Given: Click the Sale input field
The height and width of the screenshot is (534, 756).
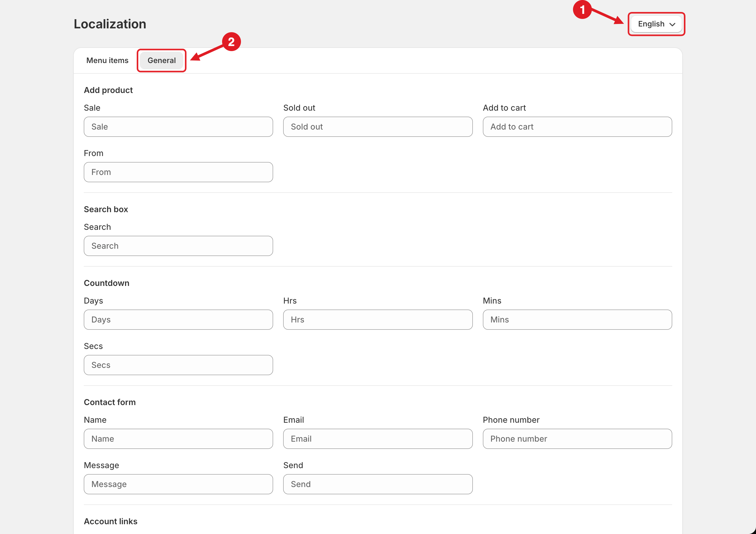Looking at the screenshot, I should (x=178, y=126).
